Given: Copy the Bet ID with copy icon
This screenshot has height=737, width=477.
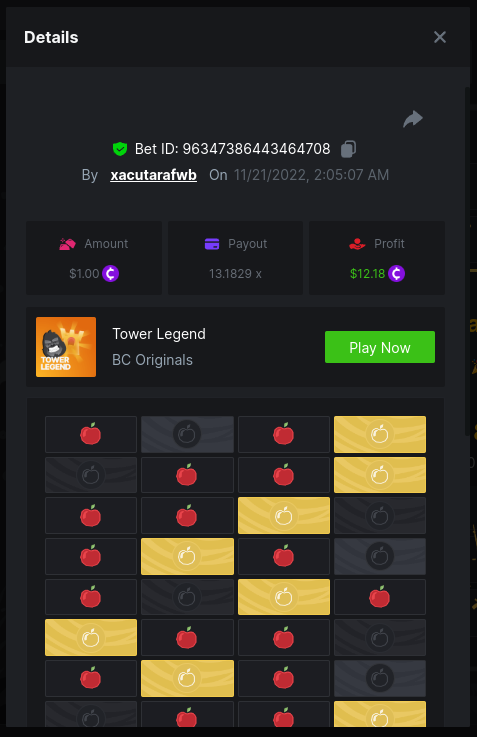Looking at the screenshot, I should coord(348,149).
